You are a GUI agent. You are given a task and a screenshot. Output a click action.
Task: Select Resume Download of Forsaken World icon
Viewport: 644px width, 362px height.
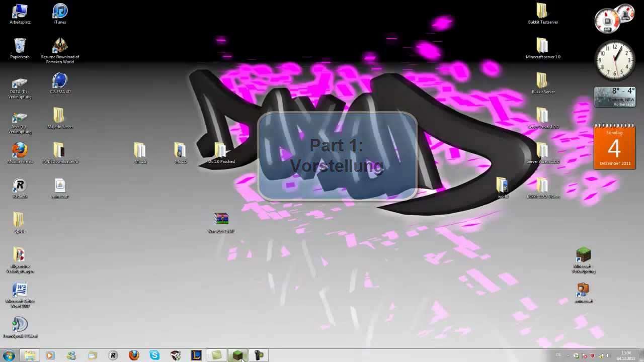click(60, 50)
